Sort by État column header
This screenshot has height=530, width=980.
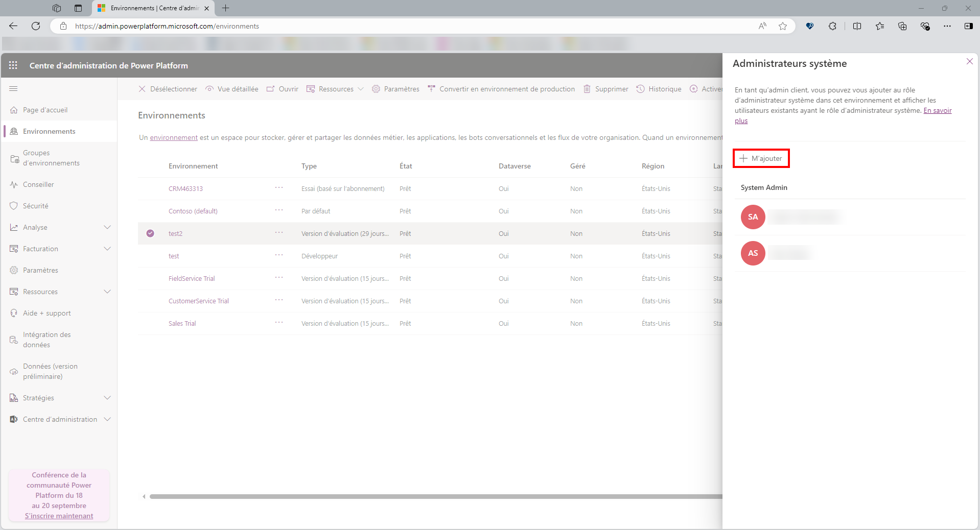[x=406, y=166]
